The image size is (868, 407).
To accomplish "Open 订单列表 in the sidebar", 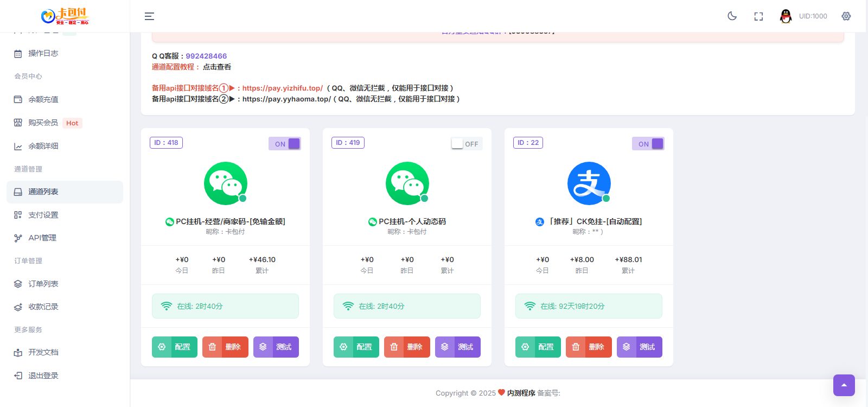I will pos(43,284).
